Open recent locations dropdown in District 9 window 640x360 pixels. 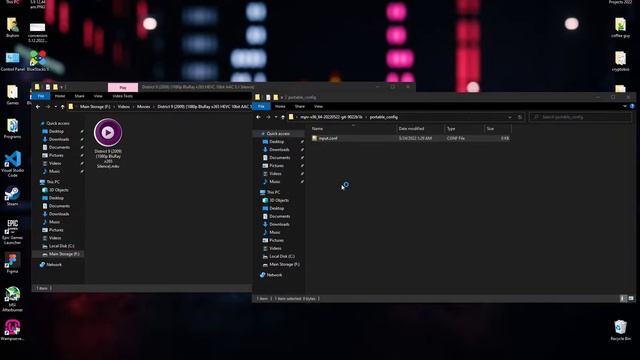pyautogui.click(x=56, y=107)
